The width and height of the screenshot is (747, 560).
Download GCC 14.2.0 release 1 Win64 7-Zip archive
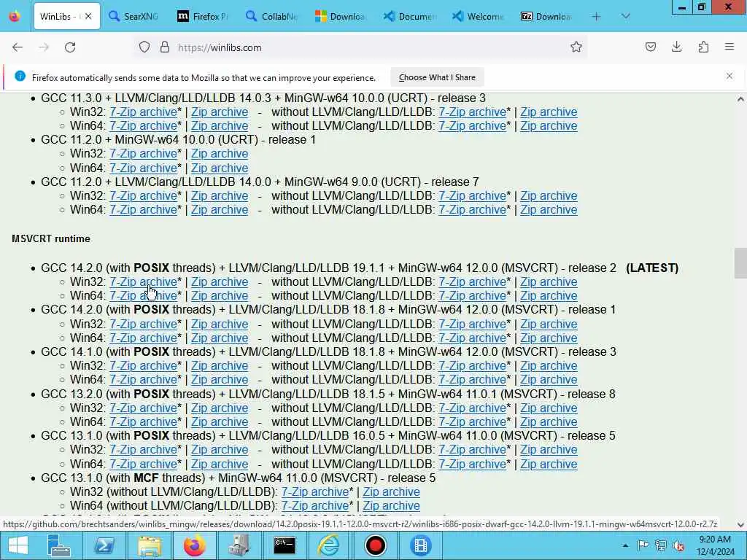tap(144, 338)
